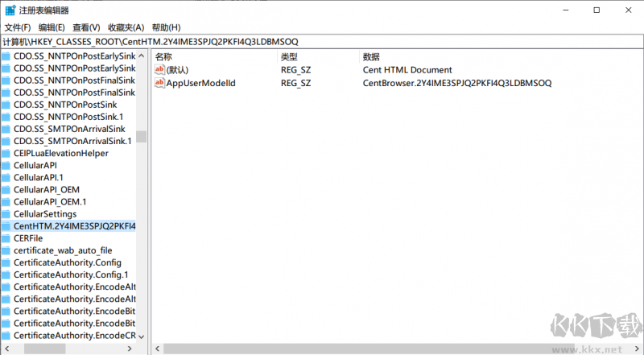Select the CDO.SS_SMTPOnArrivalSink.1 key
Screen dimensions: 644x355
72,141
